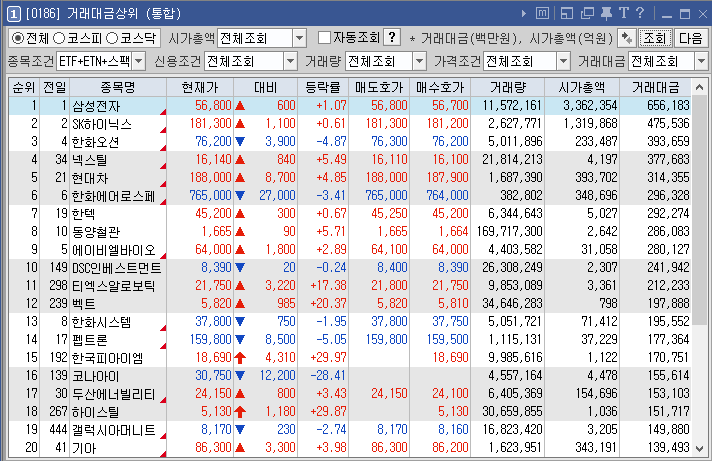Pin the window with the pushpin icon
Viewport: 712px width, 461px height.
click(x=606, y=14)
